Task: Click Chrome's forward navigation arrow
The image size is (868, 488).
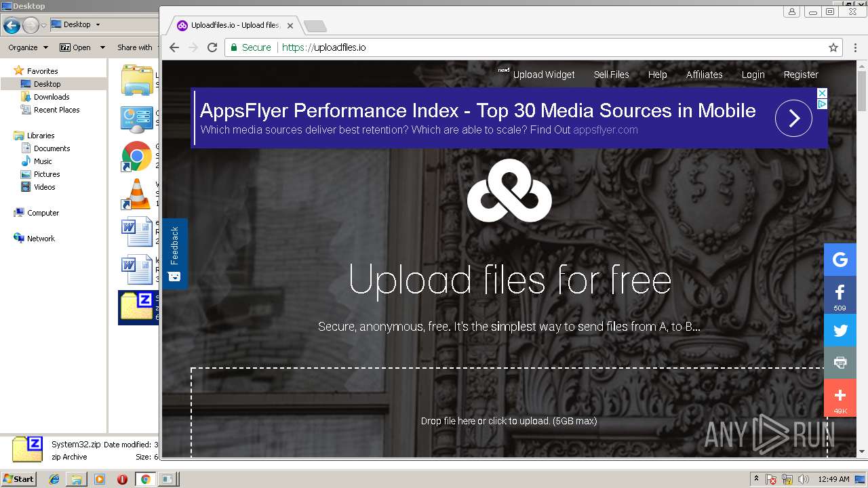Action: (x=193, y=47)
